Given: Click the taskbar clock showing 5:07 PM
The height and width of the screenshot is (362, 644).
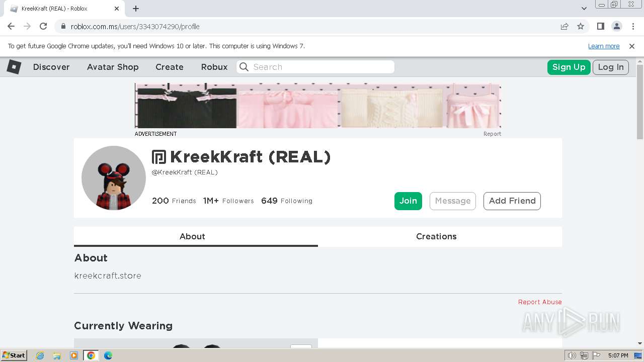Looking at the screenshot, I should (618, 355).
